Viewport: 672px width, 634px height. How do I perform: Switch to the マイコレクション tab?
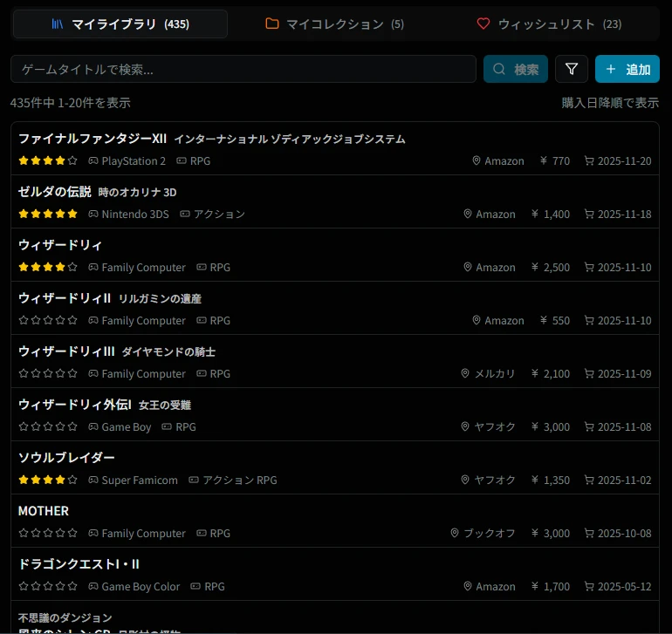click(x=335, y=24)
